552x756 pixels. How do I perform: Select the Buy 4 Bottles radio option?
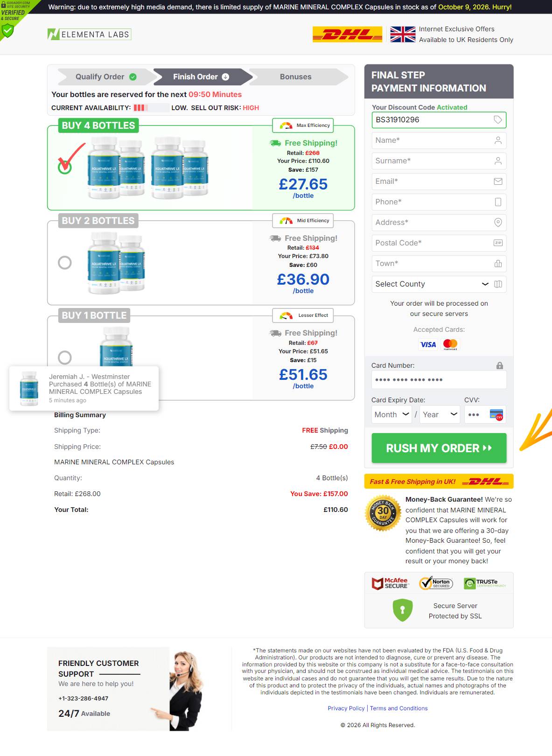(x=65, y=167)
